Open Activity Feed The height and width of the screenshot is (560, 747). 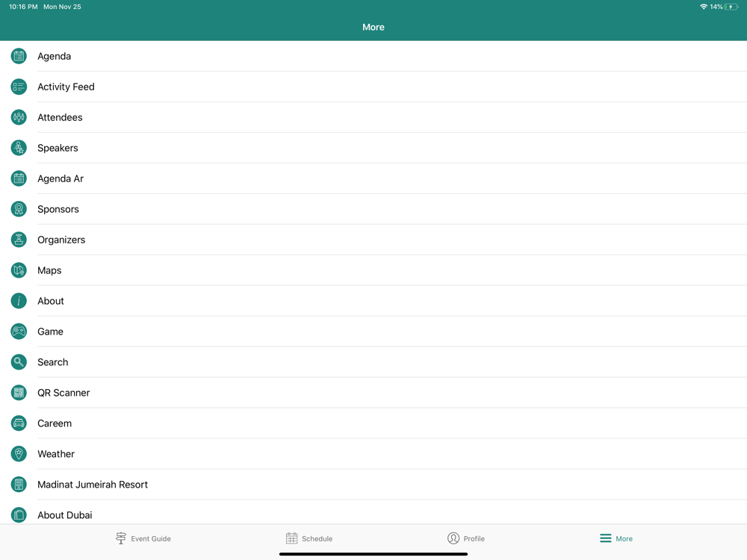(x=373, y=87)
